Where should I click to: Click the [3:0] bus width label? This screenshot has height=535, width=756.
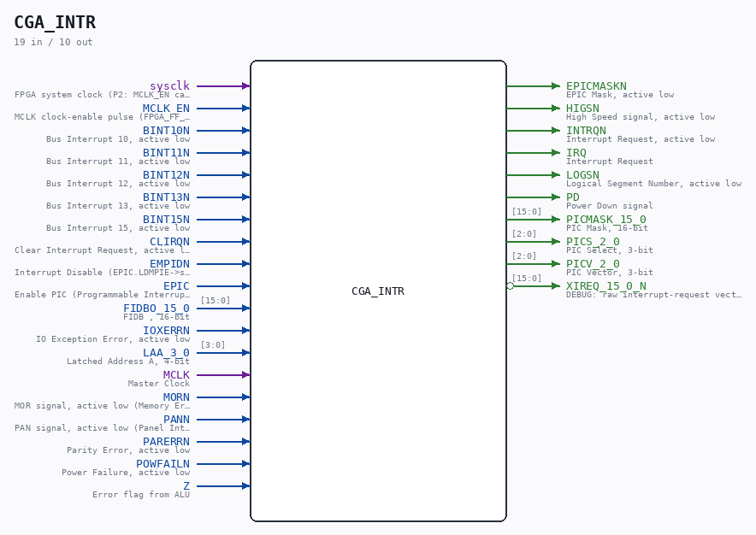point(213,344)
